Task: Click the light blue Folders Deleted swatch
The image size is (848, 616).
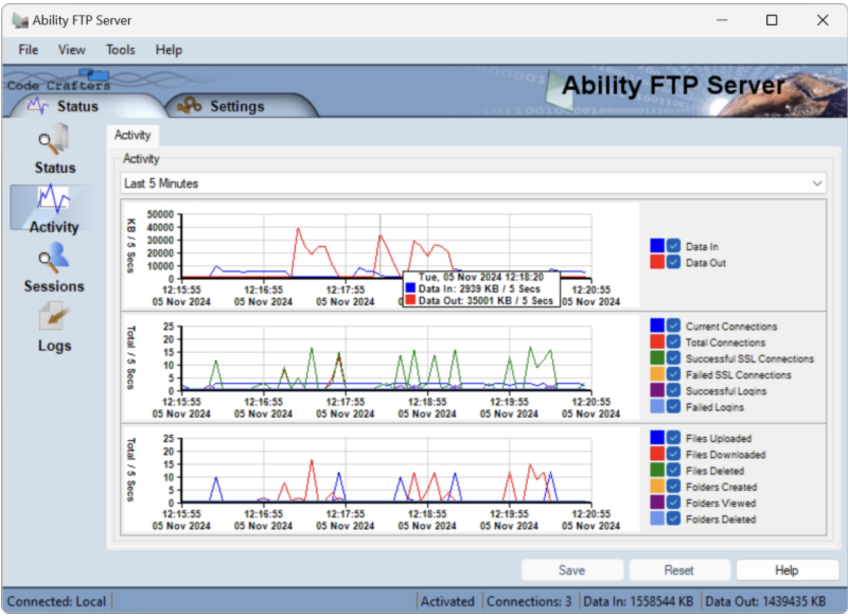Action: [x=657, y=518]
